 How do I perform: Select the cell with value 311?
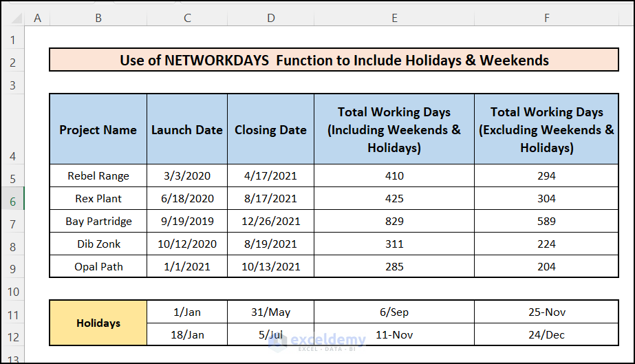point(394,244)
